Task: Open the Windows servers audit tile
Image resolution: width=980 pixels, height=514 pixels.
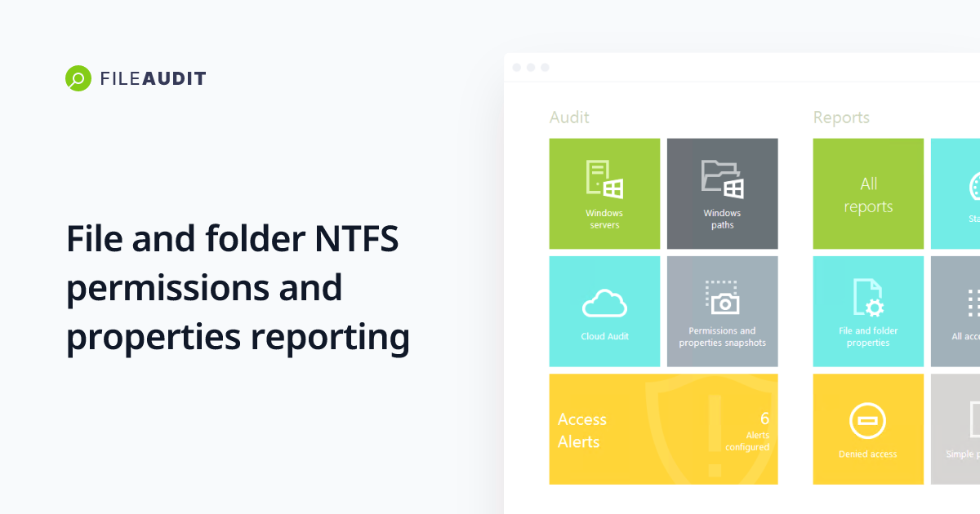Action: coord(604,193)
